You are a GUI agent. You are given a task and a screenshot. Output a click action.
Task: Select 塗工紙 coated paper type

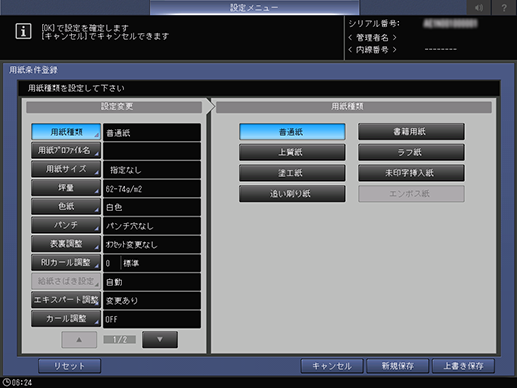(x=292, y=173)
